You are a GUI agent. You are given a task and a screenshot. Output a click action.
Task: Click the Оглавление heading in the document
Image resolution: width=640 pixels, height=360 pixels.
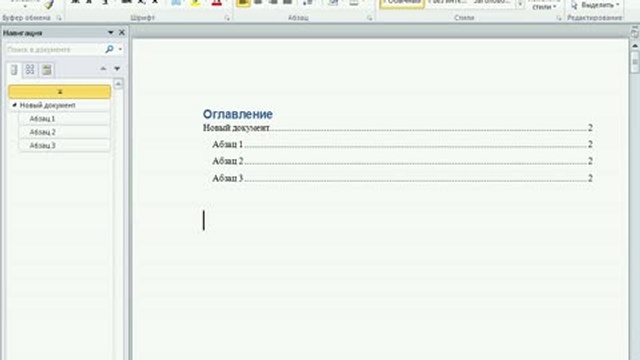(238, 114)
